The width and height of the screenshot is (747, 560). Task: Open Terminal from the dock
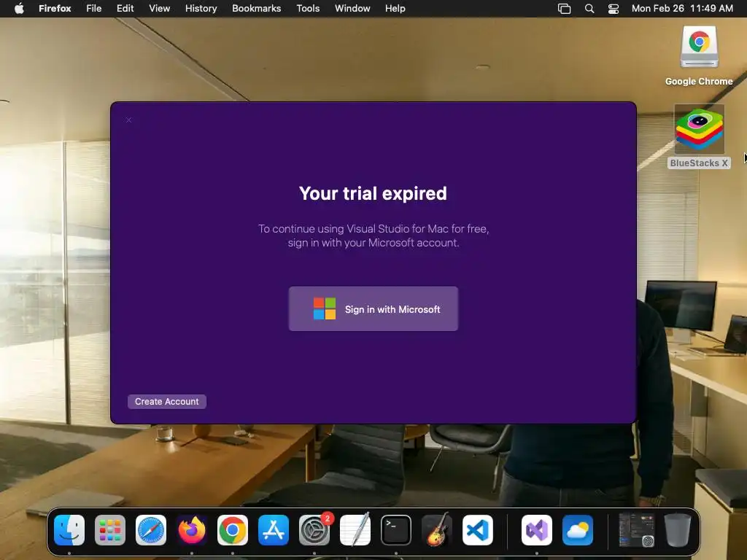click(x=396, y=530)
